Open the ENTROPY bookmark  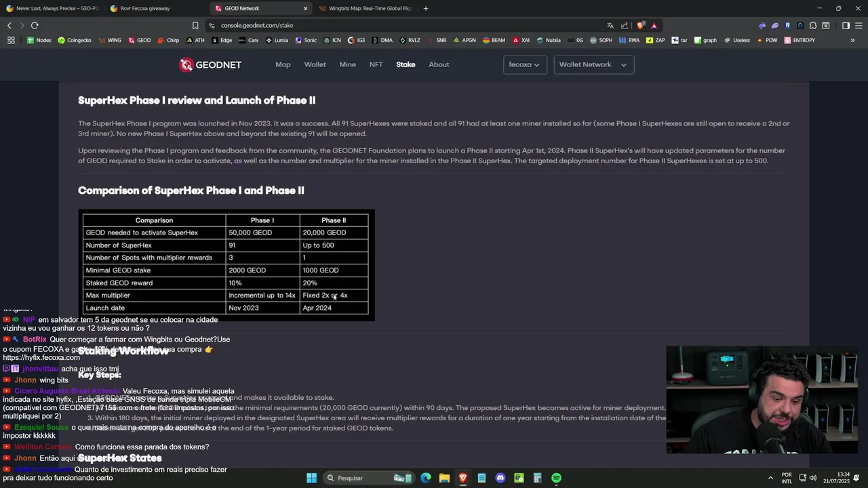pyautogui.click(x=800, y=40)
